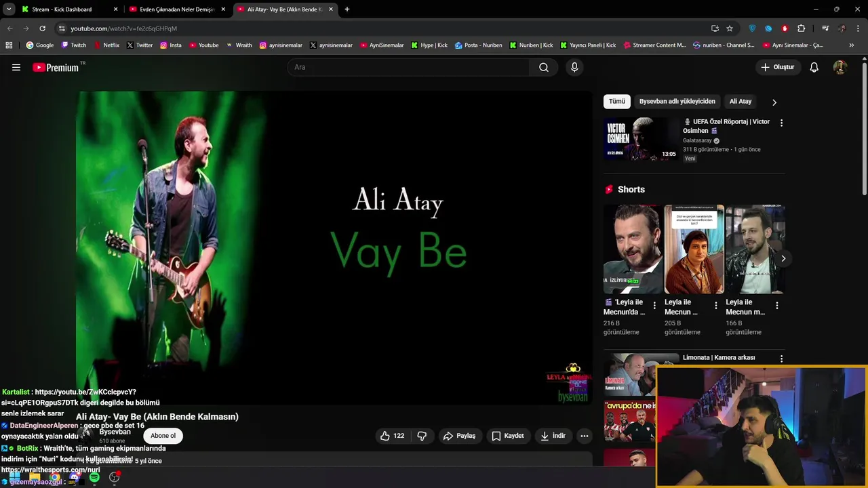Open the UEFA Özel Röportaj video thumbnail
The image size is (868, 488).
tap(641, 139)
